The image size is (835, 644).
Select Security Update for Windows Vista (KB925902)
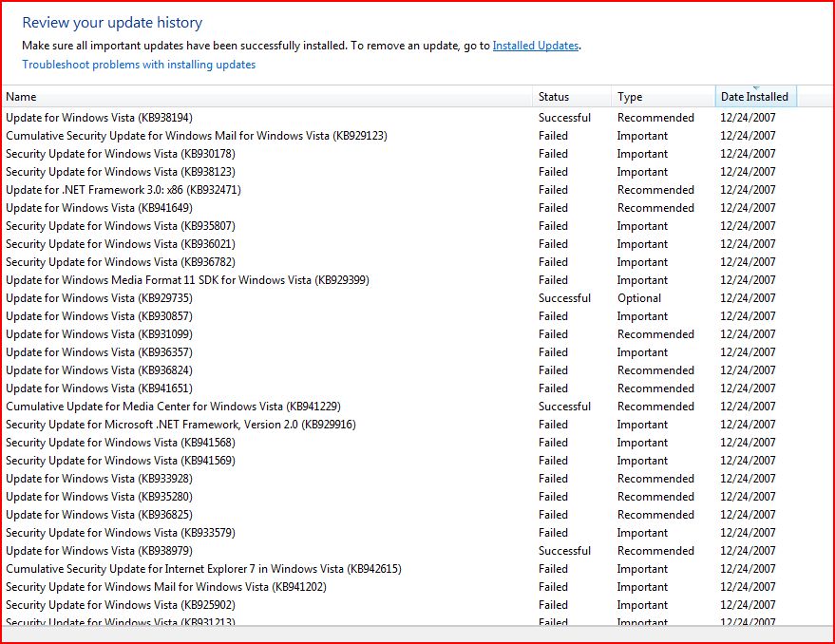[x=121, y=605]
